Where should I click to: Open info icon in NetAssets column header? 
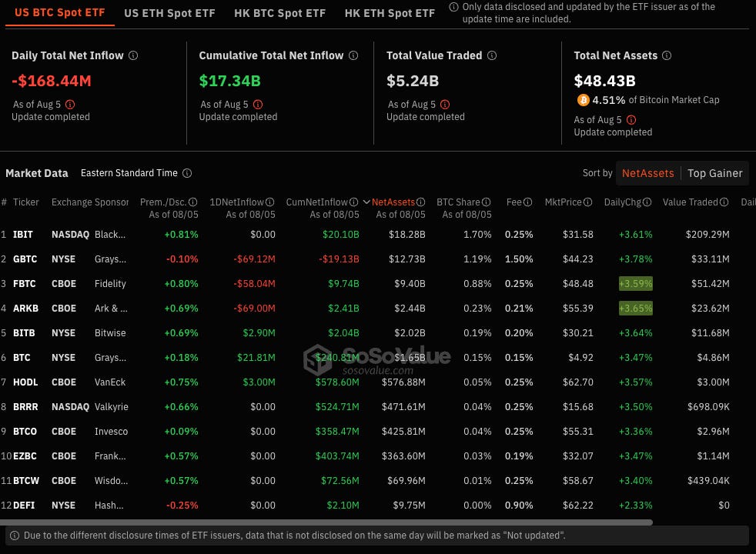[421, 202]
